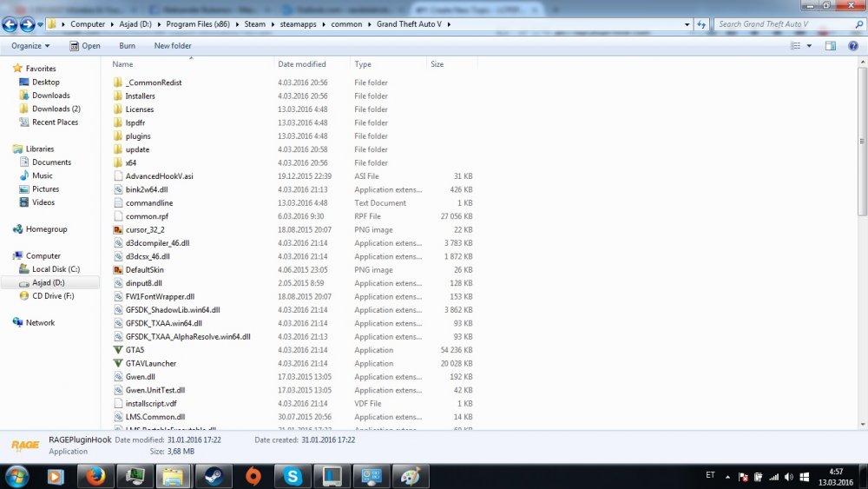The width and height of the screenshot is (868, 489).
Task: Open Steam from the taskbar
Action: click(214, 476)
